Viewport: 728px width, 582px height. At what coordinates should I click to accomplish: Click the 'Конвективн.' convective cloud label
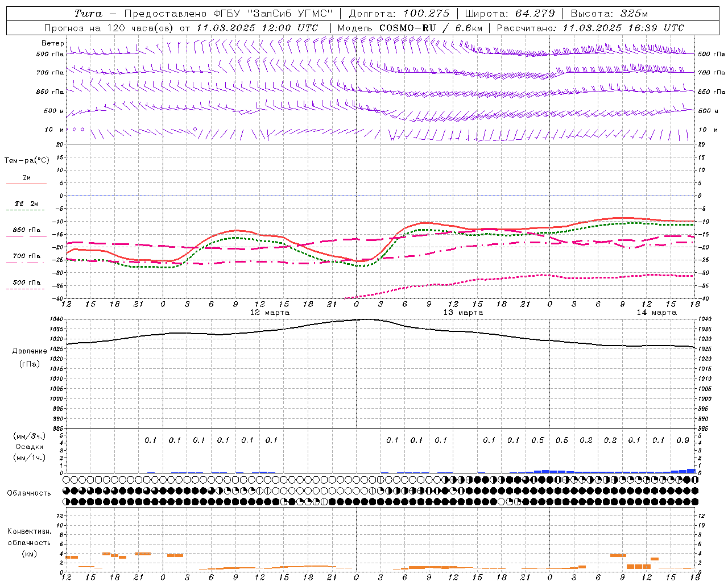29,531
